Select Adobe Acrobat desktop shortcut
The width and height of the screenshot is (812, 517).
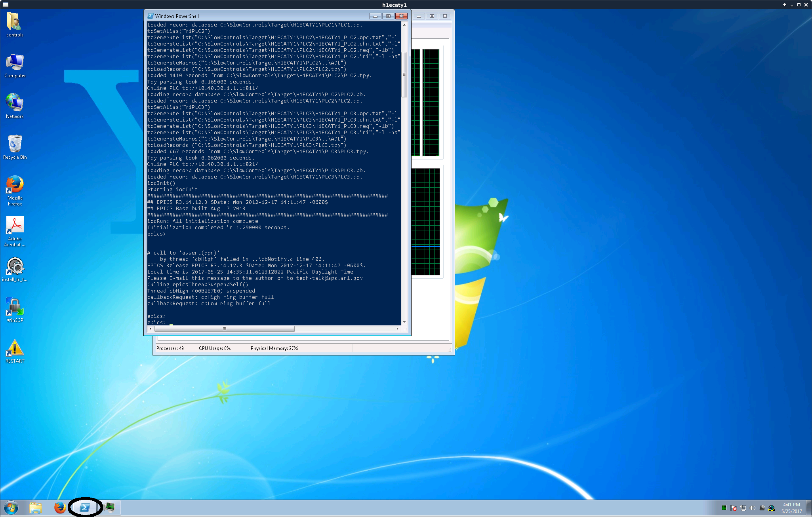[x=15, y=232]
